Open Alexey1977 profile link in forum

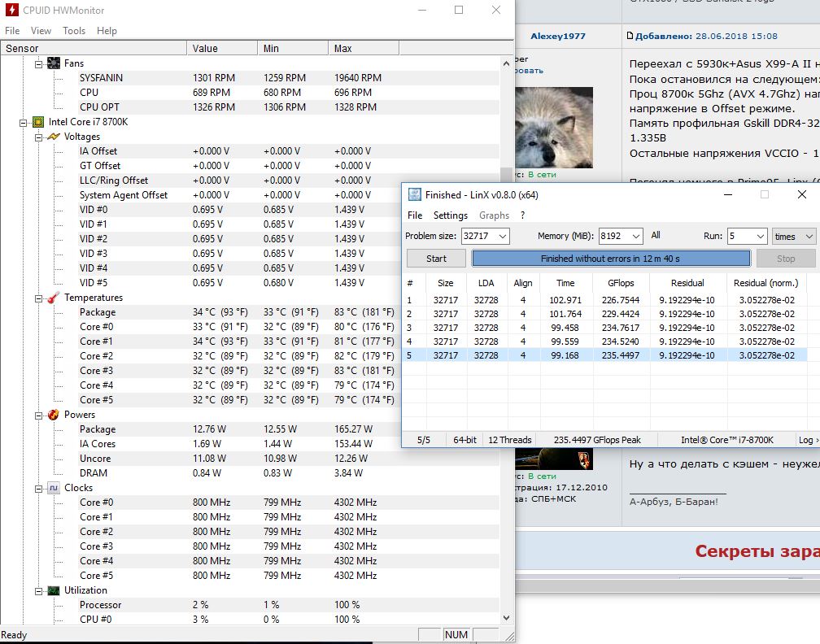(x=558, y=36)
